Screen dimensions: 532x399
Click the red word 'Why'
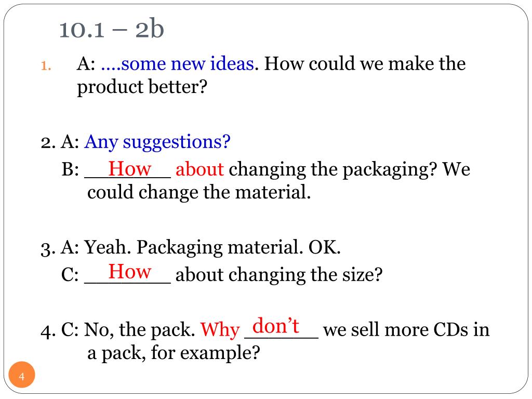220,330
